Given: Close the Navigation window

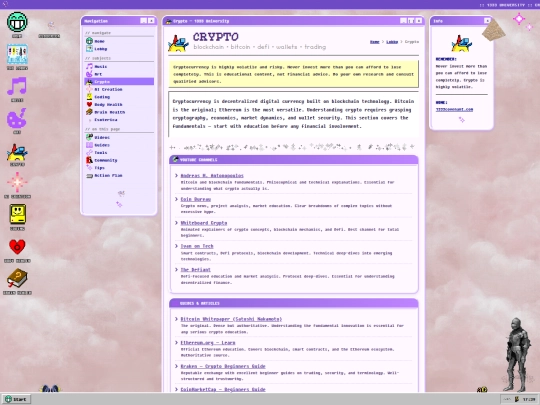Looking at the screenshot, I should pyautogui.click(x=151, y=21).
